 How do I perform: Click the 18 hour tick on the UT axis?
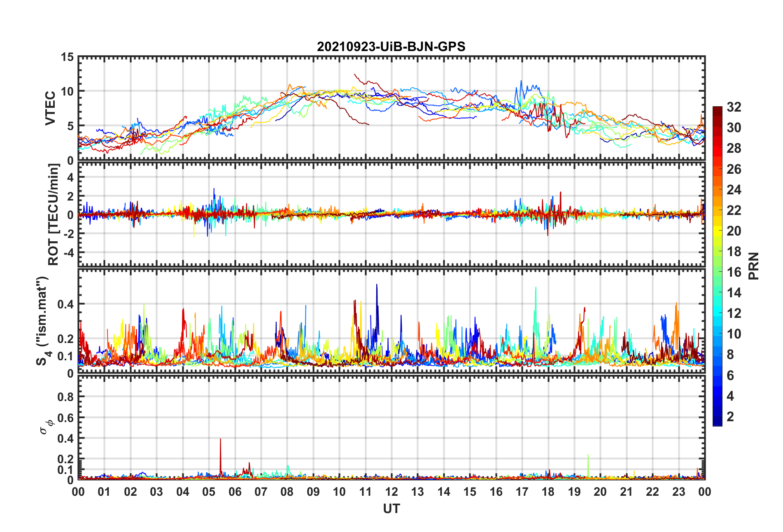[x=548, y=492]
